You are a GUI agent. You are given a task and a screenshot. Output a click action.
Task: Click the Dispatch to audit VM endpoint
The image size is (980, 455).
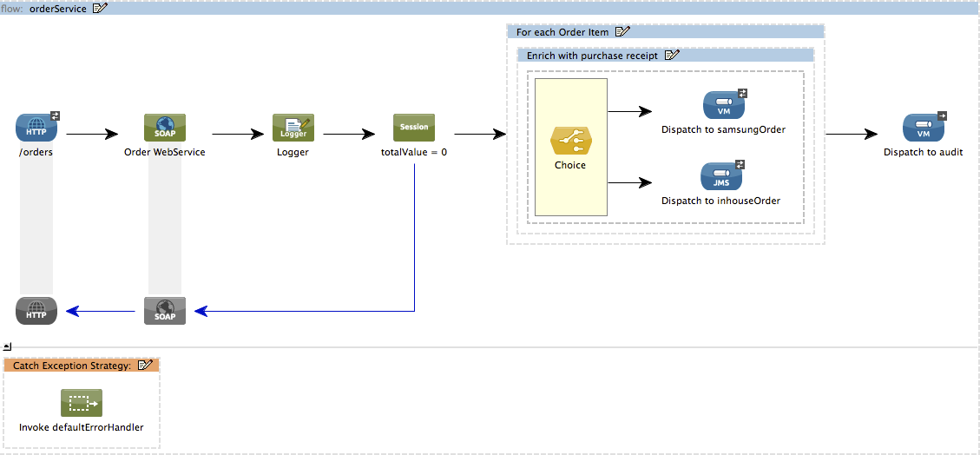point(924,128)
